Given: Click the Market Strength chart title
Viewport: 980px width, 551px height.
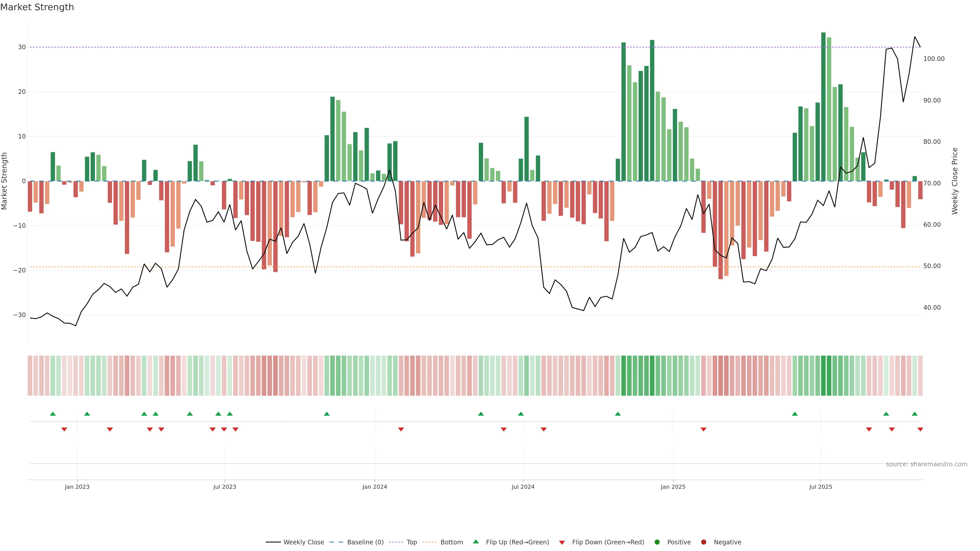Looking at the screenshot, I should click(x=37, y=7).
